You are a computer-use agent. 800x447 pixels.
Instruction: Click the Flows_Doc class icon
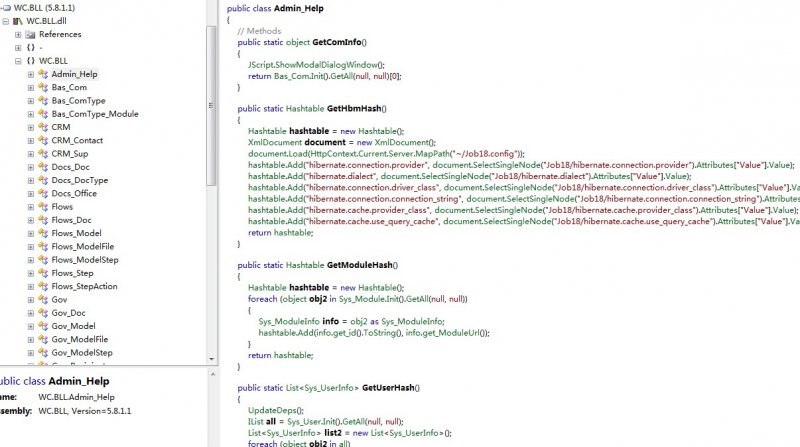pyautogui.click(x=43, y=220)
